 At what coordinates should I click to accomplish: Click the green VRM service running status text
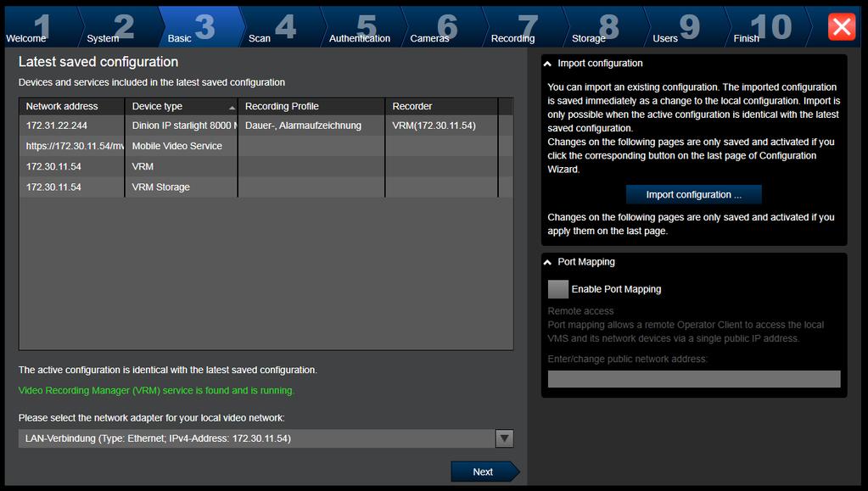[x=157, y=390]
